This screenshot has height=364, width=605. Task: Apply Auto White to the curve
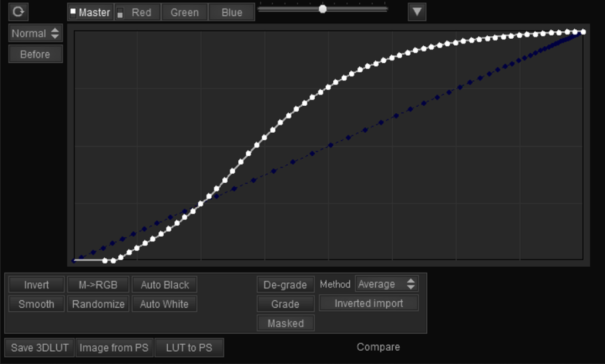tap(164, 304)
